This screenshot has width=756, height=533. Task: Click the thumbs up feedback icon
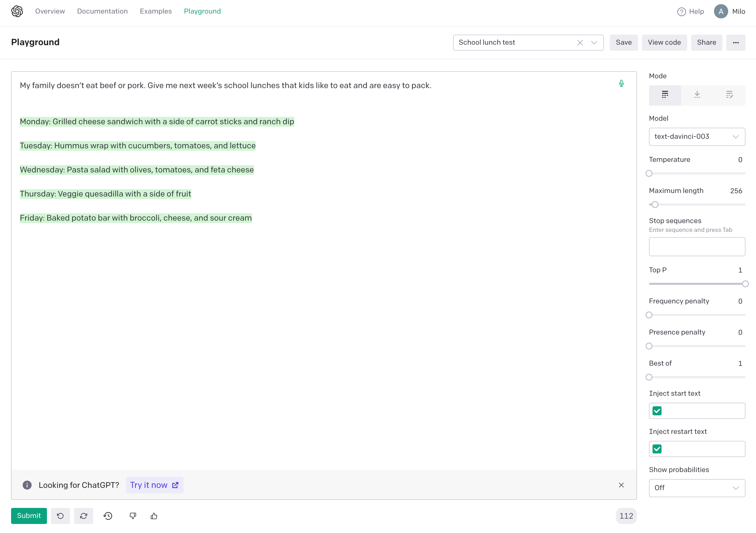coord(154,516)
